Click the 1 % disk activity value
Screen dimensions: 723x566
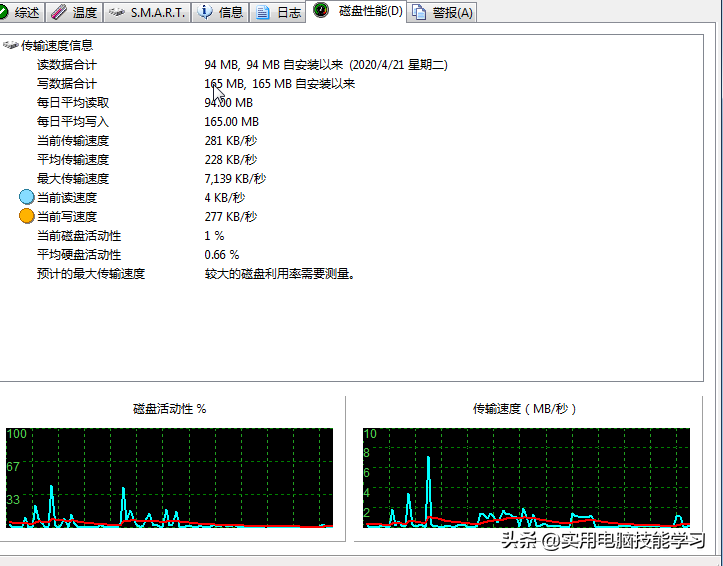coord(214,236)
